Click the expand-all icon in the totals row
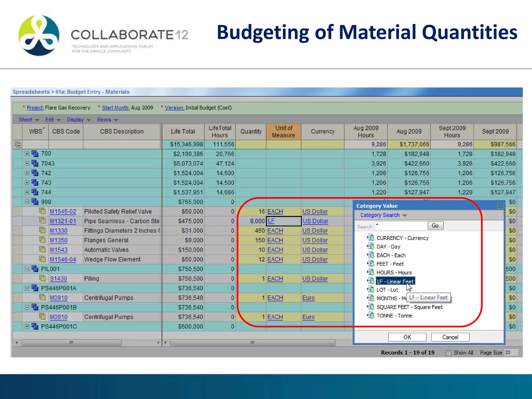This screenshot has width=532, height=399. (18, 145)
